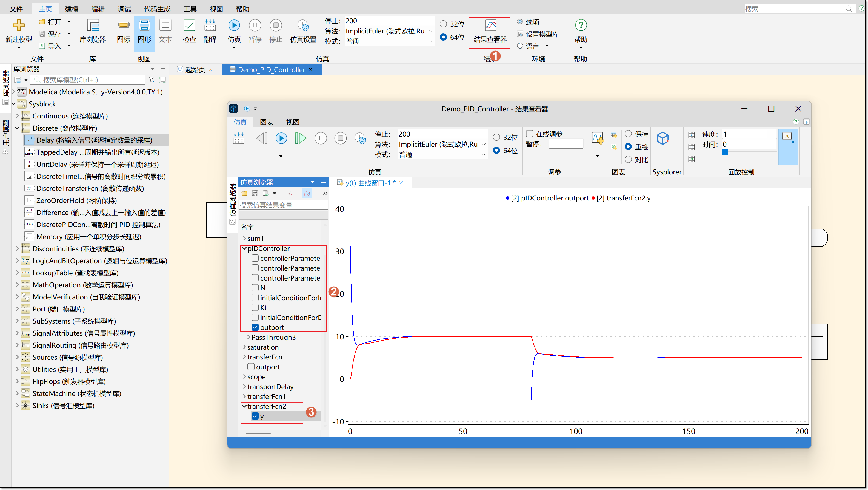Open the Code Generation (代码生成) menu
This screenshot has height=490, width=868.
(157, 9)
